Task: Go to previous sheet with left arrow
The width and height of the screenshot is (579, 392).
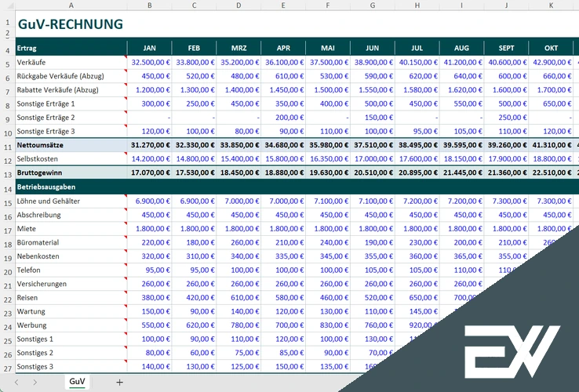Action: pyautogui.click(x=16, y=383)
